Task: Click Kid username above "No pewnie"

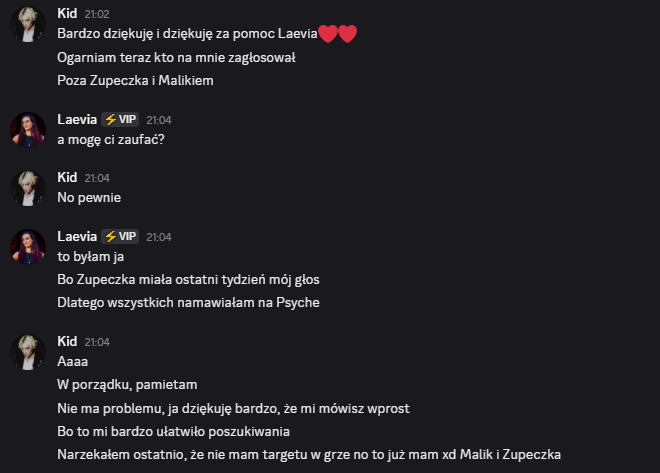Action: [x=67, y=176]
